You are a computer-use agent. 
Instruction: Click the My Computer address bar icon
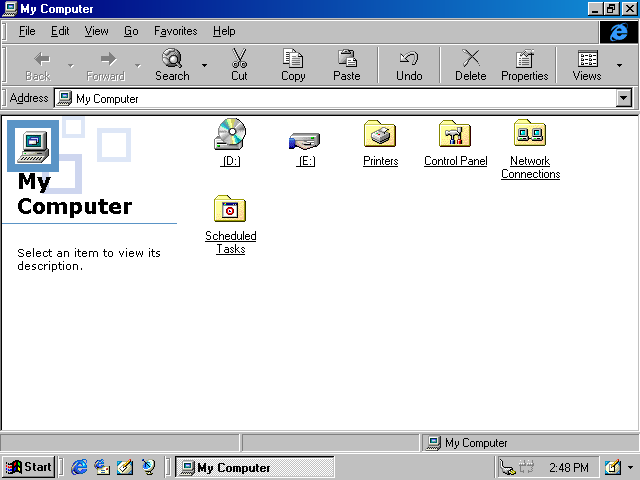[64, 98]
